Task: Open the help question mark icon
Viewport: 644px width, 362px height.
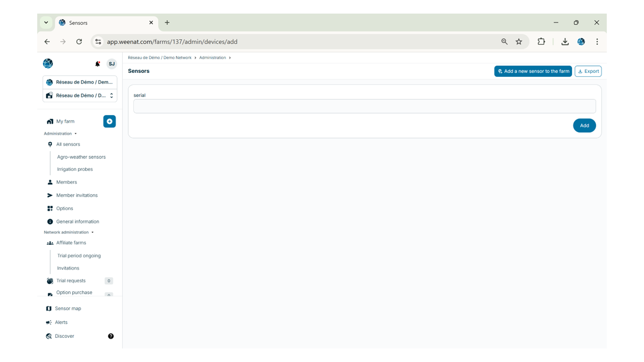Action: point(111,336)
